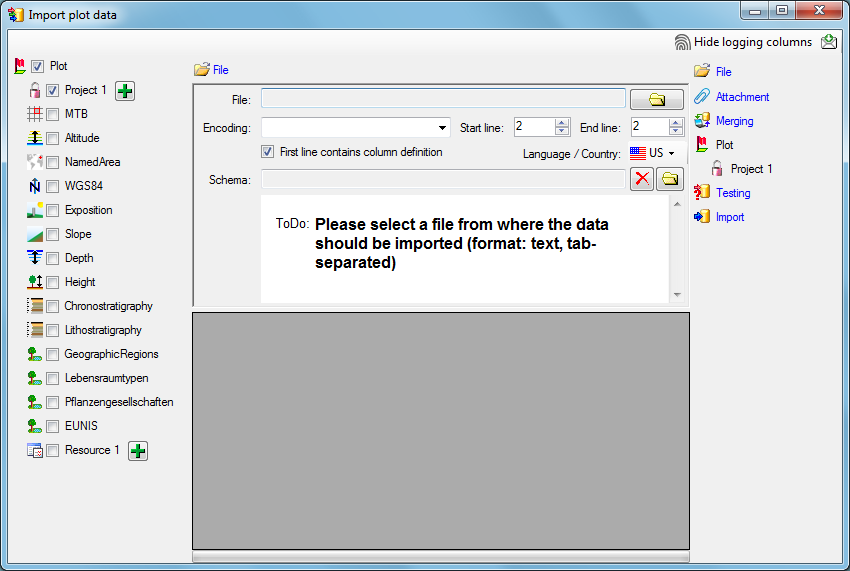Image resolution: width=850 pixels, height=571 pixels.
Task: Add a resource with the green plus icon
Action: [x=138, y=451]
